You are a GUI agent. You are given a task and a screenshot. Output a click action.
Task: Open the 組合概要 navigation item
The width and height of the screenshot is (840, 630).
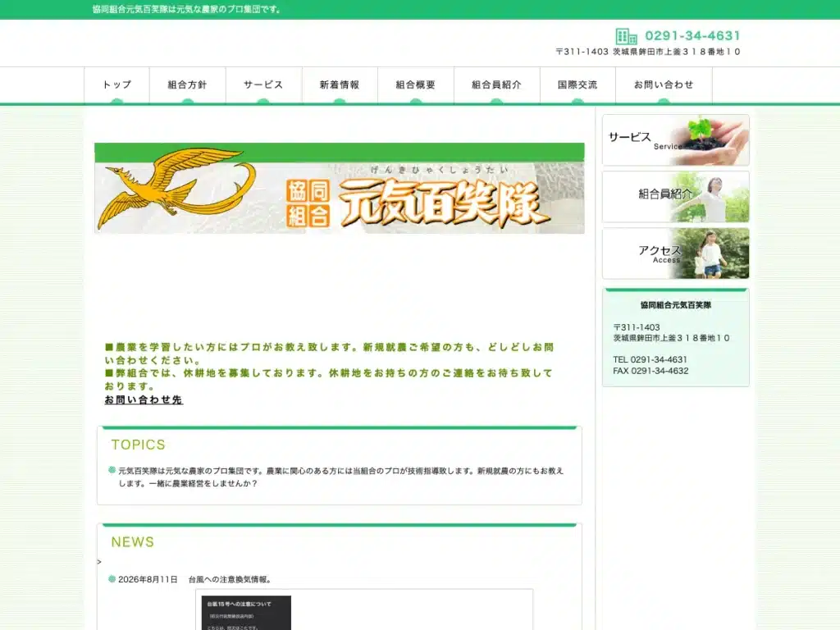416,84
